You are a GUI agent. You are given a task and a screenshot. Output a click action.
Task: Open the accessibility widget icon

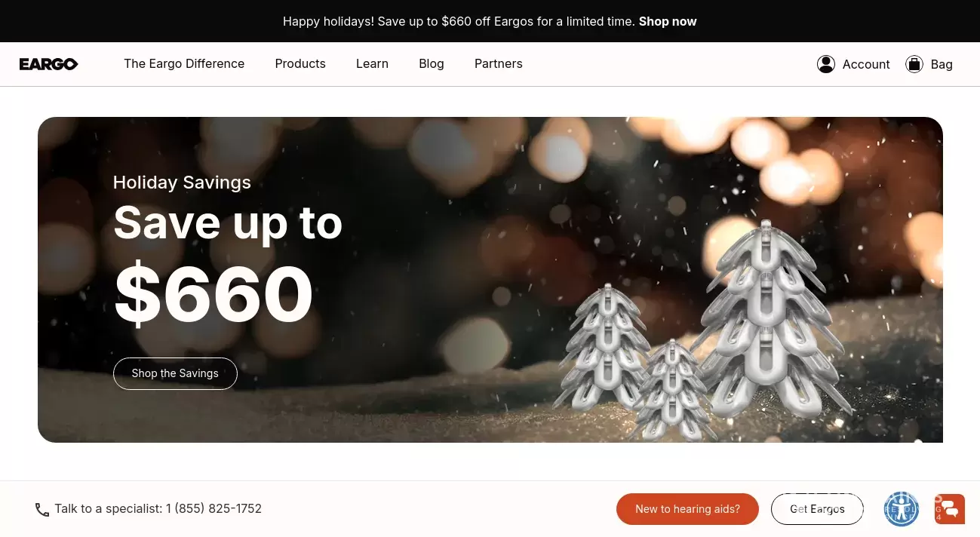[902, 509]
